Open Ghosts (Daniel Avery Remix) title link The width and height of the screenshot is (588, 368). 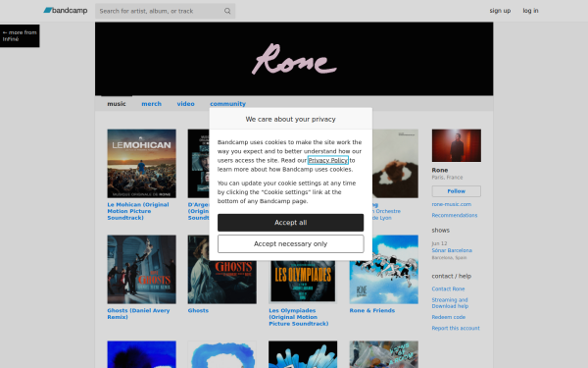tap(138, 314)
